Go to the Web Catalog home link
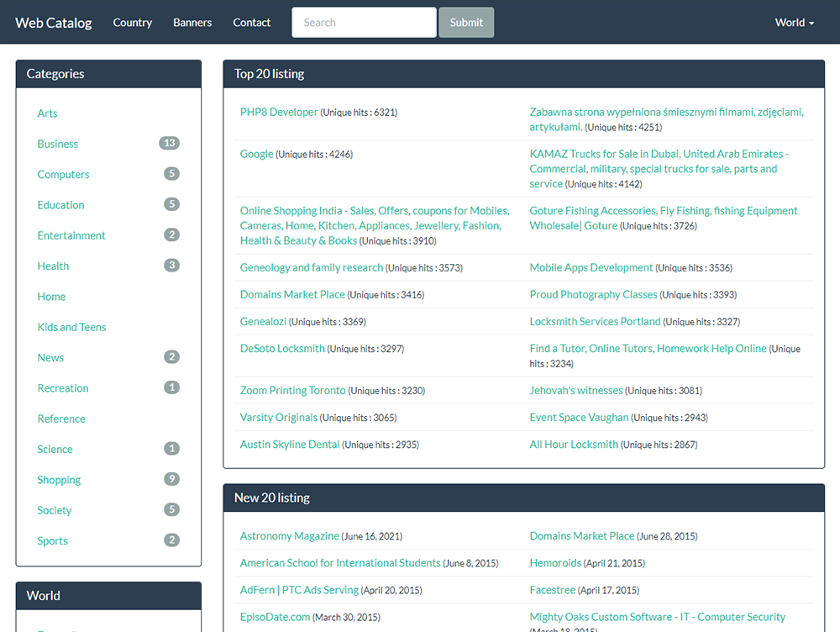Screen dimensions: 840x632 [53, 23]
